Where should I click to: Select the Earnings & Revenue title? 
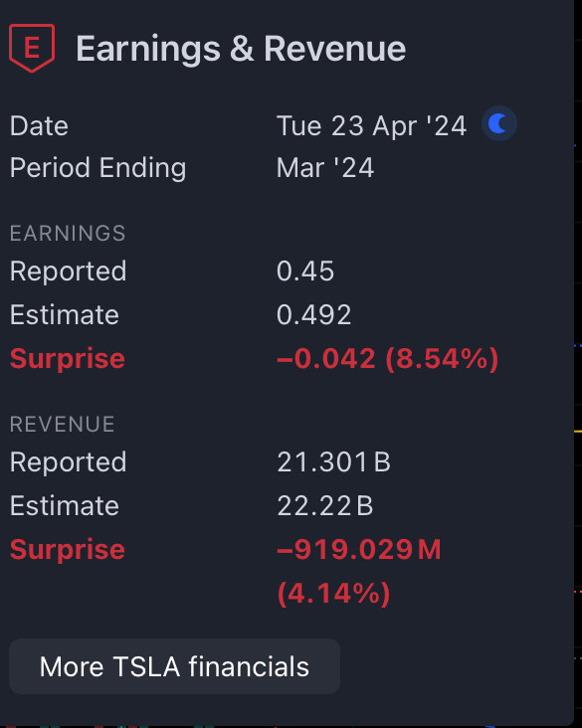pos(241,49)
